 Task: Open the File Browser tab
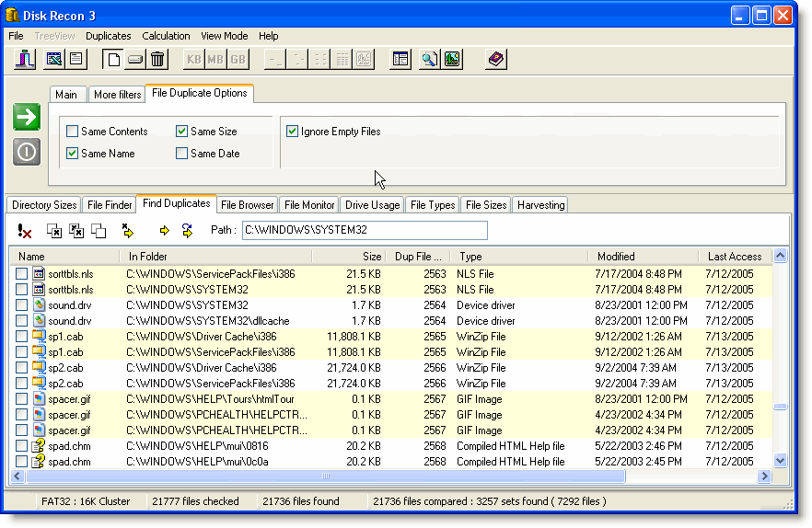[247, 205]
